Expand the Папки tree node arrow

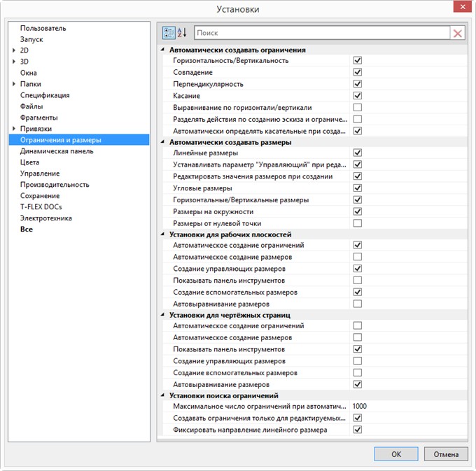(x=14, y=84)
